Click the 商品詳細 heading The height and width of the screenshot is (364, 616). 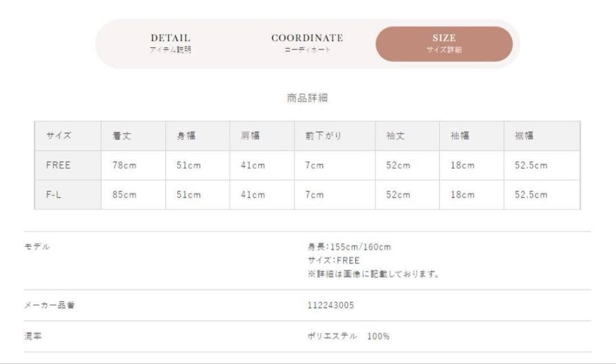point(307,98)
